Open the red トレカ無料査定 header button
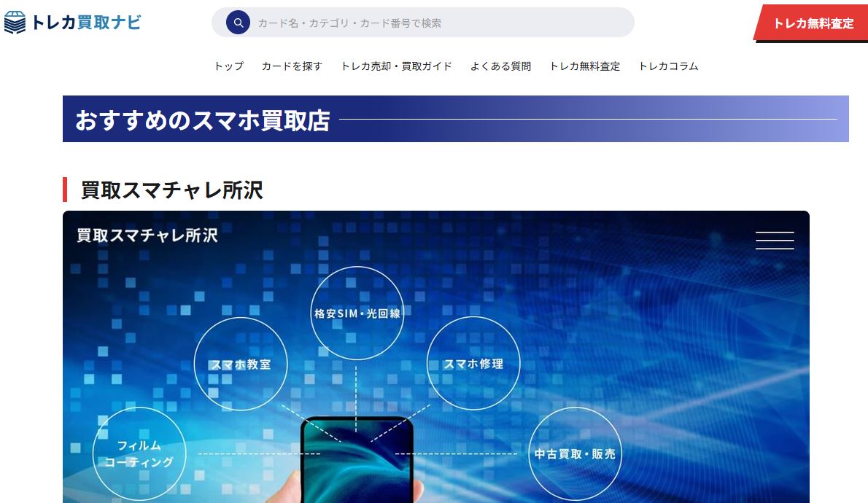This screenshot has height=503, width=868. (812, 23)
